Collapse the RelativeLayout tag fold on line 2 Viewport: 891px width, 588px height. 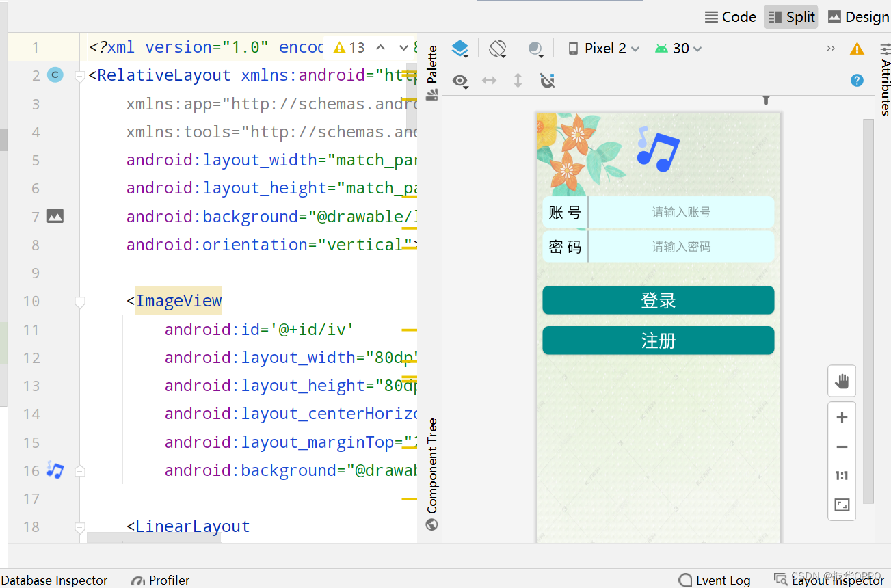click(x=80, y=75)
